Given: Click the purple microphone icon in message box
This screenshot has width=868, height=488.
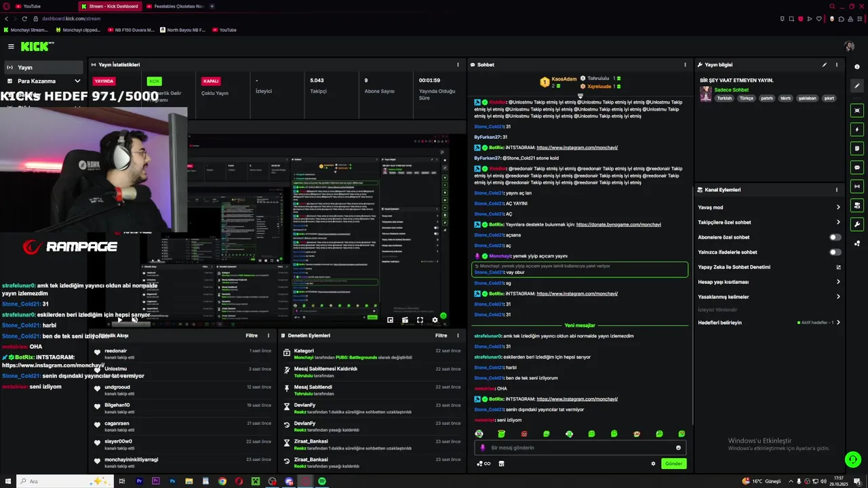Looking at the screenshot, I should click(x=483, y=448).
